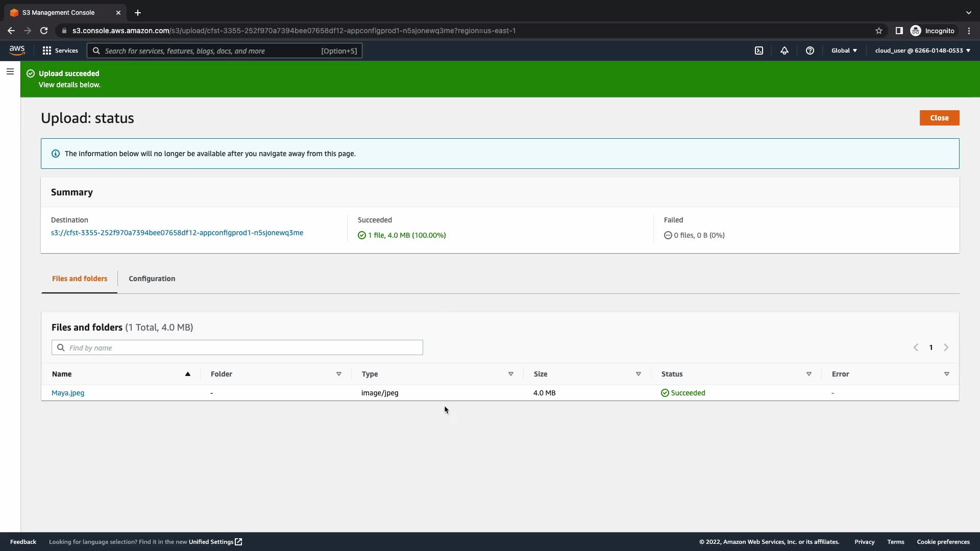The height and width of the screenshot is (551, 980).
Task: Open the notifications bell
Action: [x=785, y=51]
